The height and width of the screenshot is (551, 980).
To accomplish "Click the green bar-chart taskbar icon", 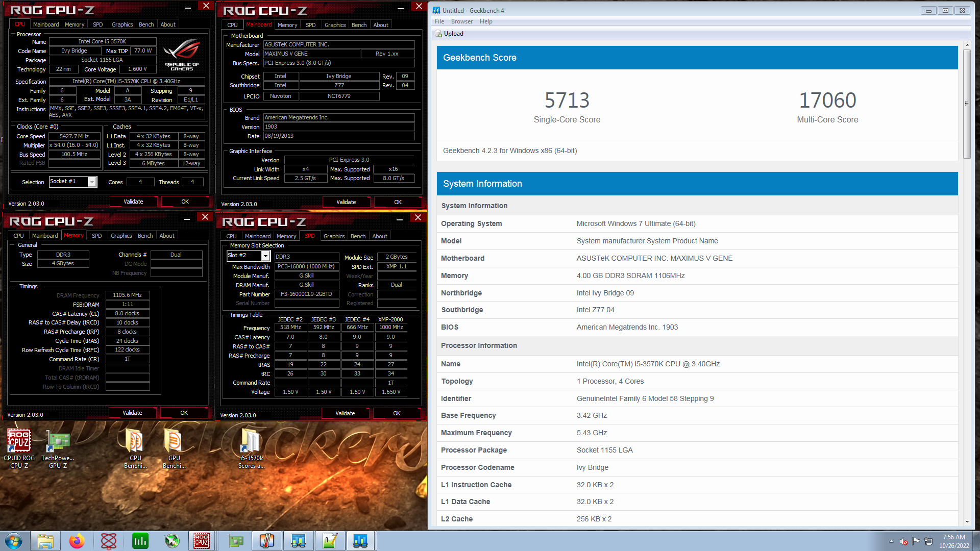I will coord(140,541).
